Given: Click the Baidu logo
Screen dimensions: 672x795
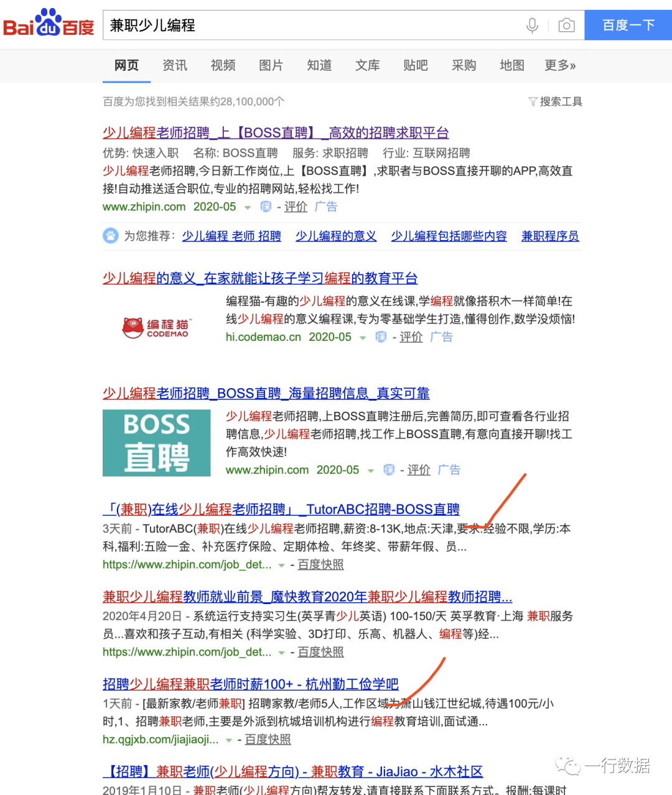Looking at the screenshot, I should [49, 24].
